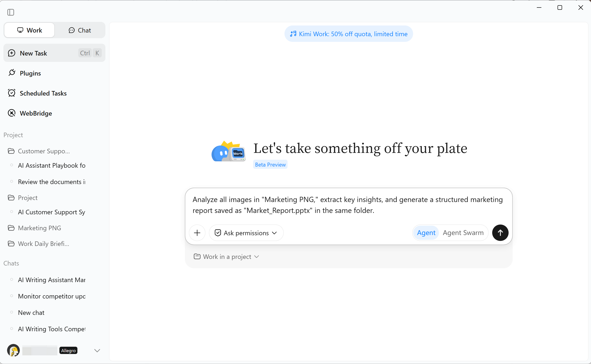Screen dimensions: 591x364
Task: Open Plugins via the plug icon
Action: [x=12, y=73]
